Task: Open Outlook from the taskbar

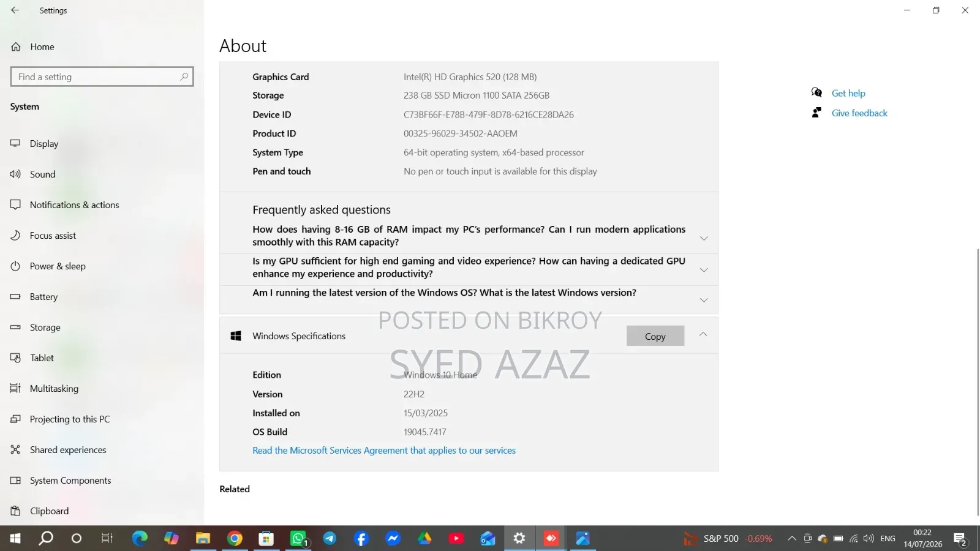Action: [488, 539]
